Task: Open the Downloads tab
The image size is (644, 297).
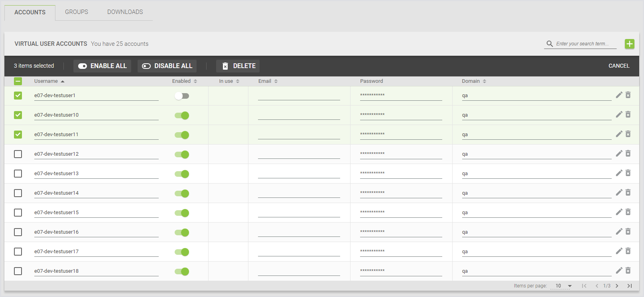Action: click(125, 12)
